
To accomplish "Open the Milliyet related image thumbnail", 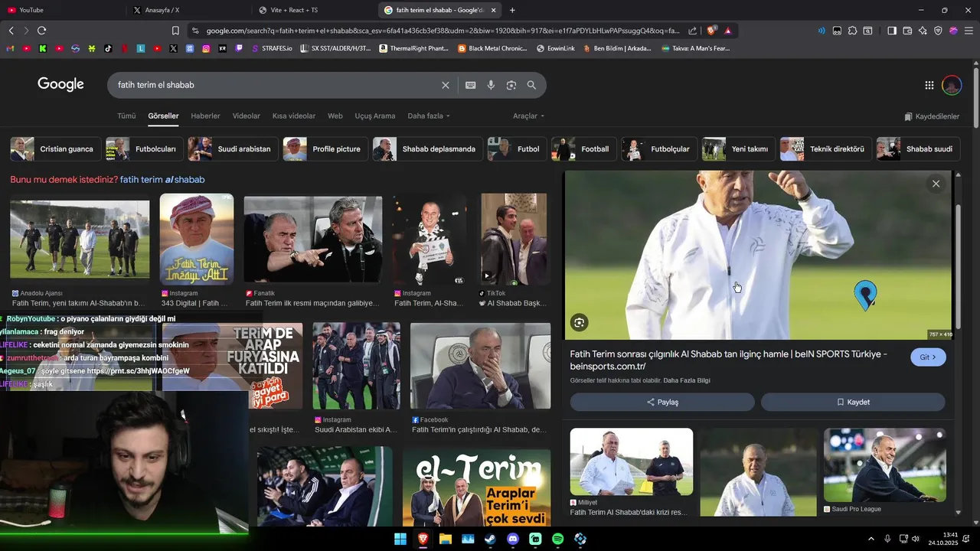I will coord(631,461).
